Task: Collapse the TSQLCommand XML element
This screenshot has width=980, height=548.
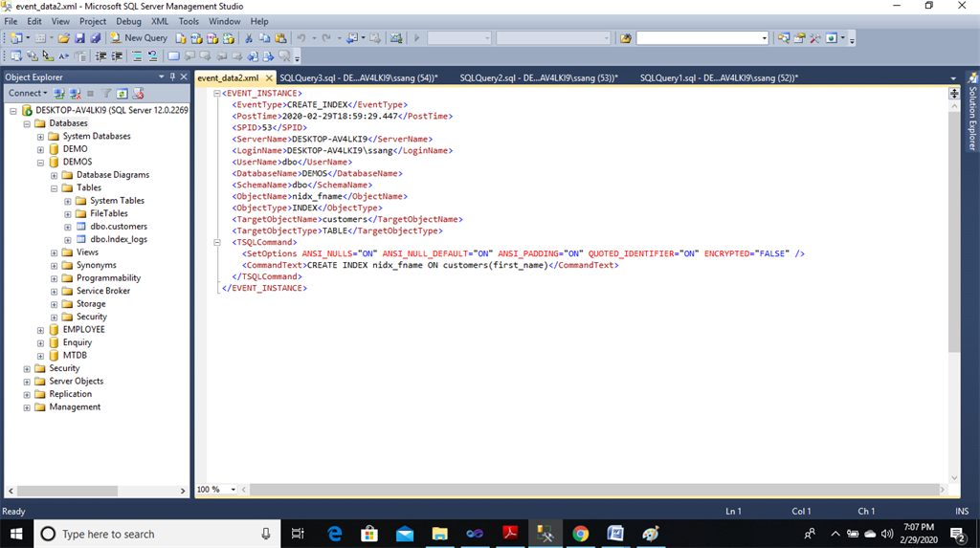Action: tap(217, 243)
